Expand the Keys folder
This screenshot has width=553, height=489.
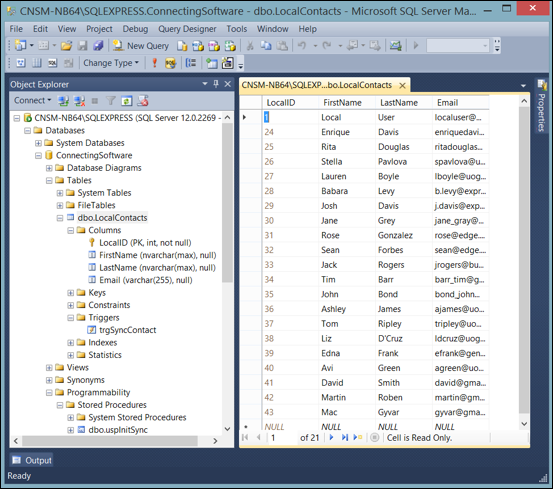point(71,293)
